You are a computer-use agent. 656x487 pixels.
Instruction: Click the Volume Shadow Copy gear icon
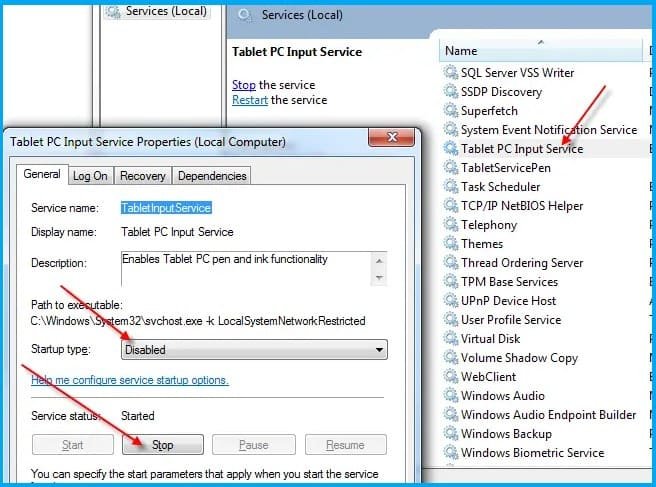451,357
